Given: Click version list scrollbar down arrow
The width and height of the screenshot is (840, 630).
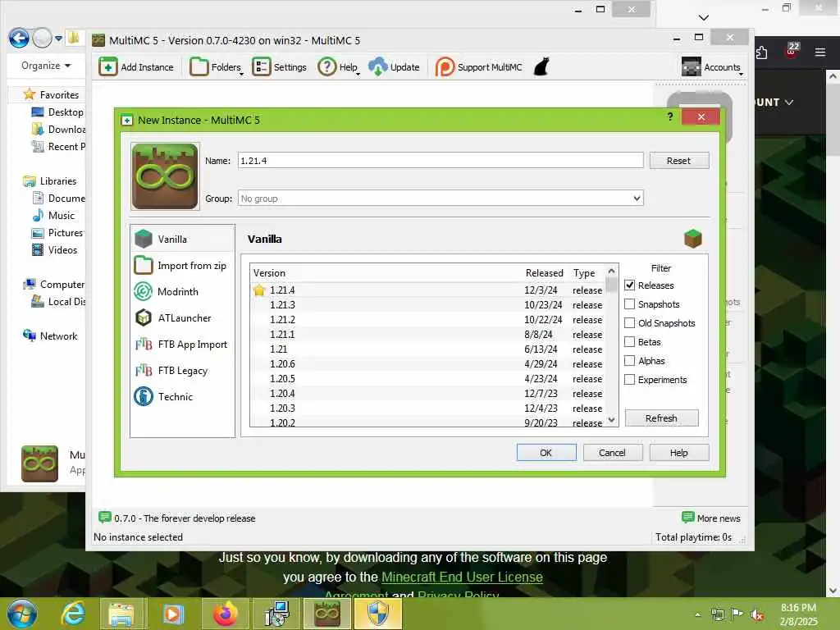Looking at the screenshot, I should (x=612, y=420).
